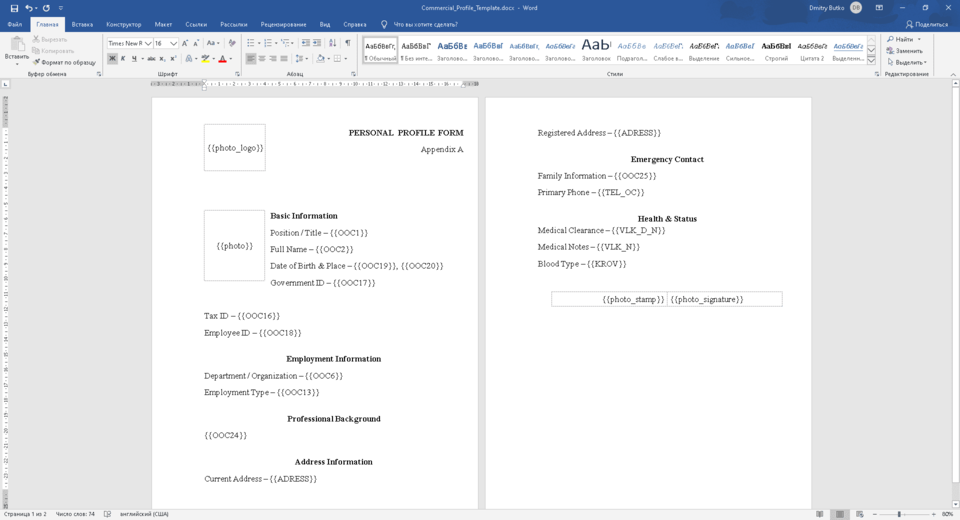Click word count 'Число слов: 74'
The width and height of the screenshot is (960, 520).
(75, 514)
